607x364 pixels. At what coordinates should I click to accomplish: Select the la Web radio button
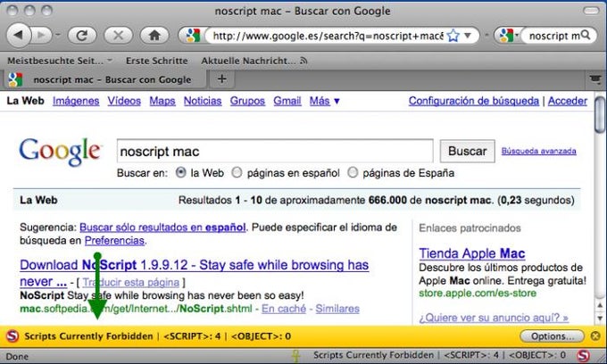coord(181,172)
